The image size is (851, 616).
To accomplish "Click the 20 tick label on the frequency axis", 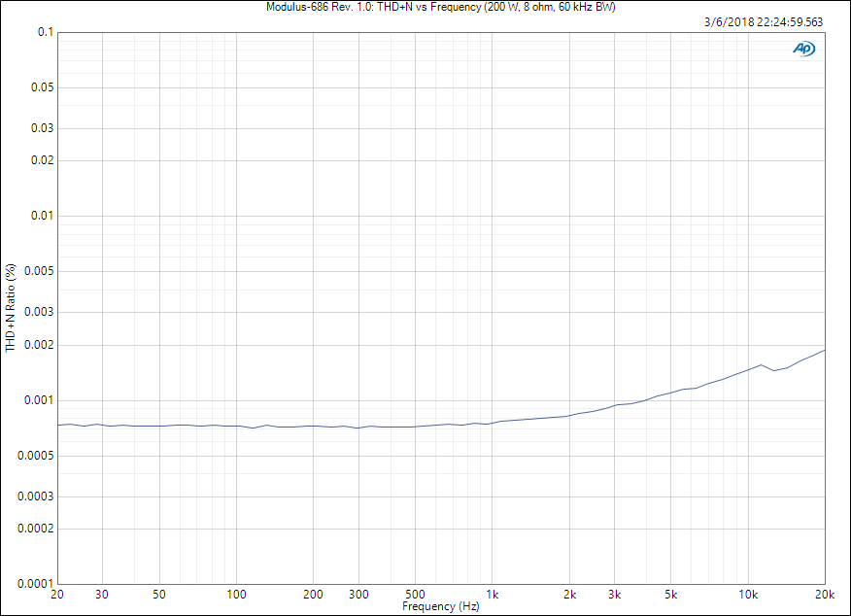I will 57,595.
